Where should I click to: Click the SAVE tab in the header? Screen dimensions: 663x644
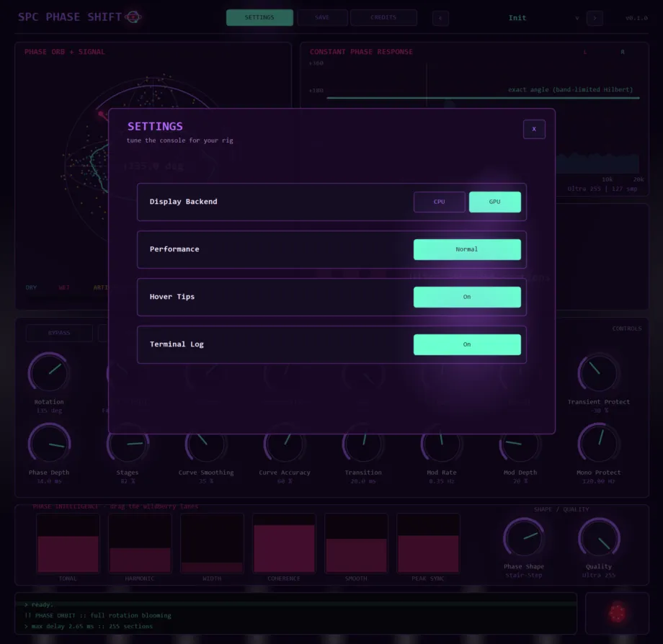tap(322, 17)
